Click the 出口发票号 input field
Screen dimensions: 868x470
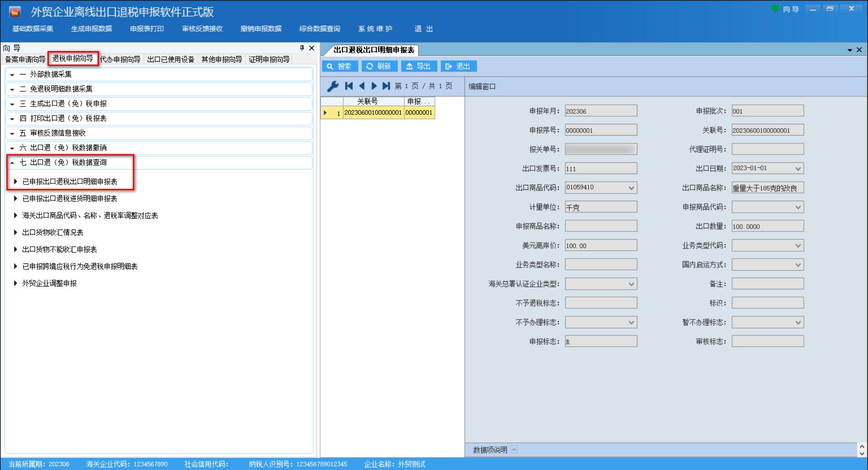[x=600, y=169]
